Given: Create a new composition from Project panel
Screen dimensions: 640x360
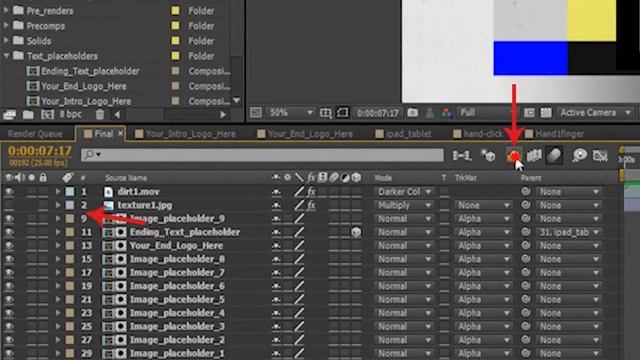Looking at the screenshot, I should (x=47, y=115).
